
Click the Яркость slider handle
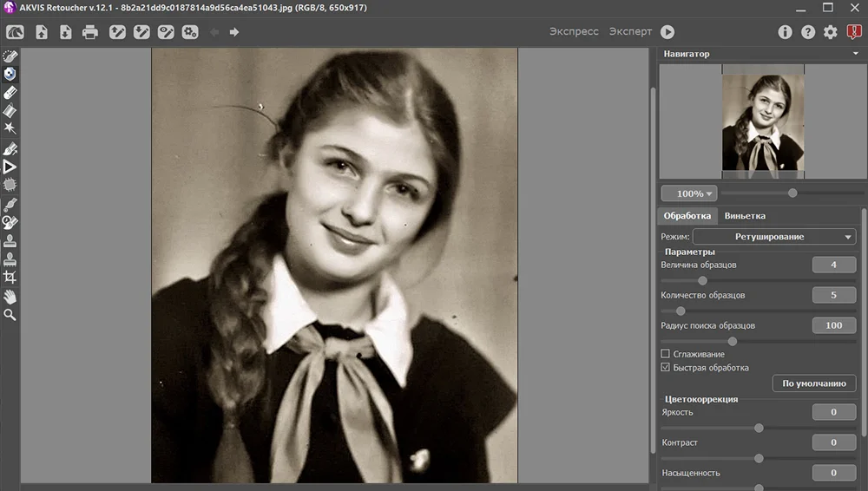(x=759, y=428)
